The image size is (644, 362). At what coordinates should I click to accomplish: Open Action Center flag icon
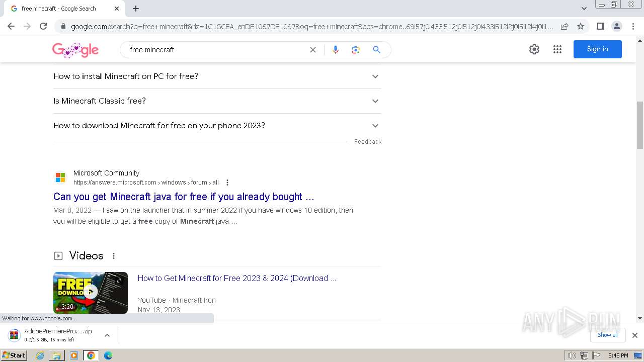pyautogui.click(x=596, y=355)
